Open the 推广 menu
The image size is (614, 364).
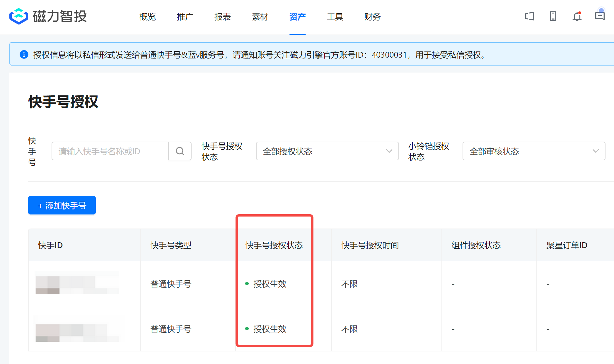point(185,17)
